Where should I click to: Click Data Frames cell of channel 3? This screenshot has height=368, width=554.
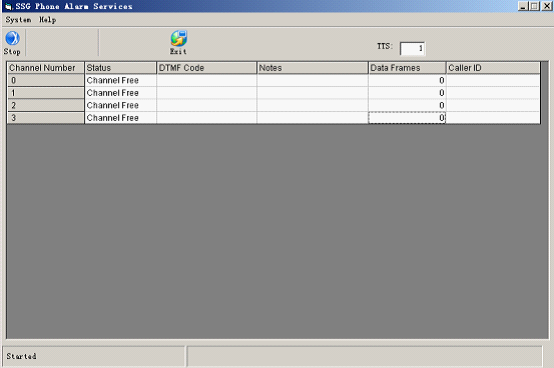(407, 118)
